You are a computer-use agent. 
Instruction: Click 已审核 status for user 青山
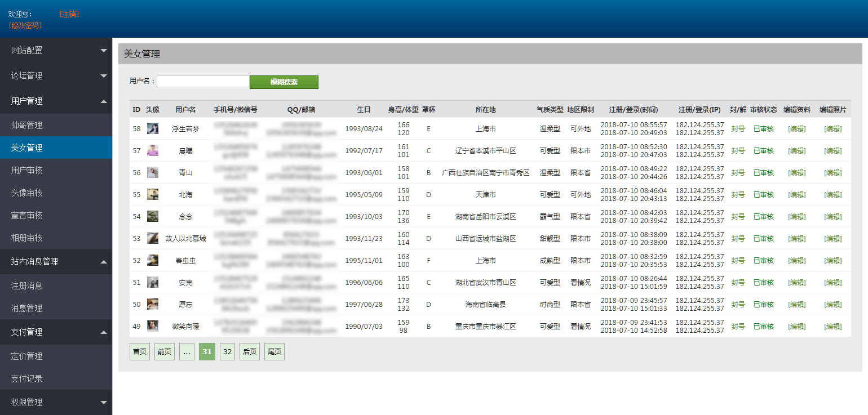[x=764, y=173]
